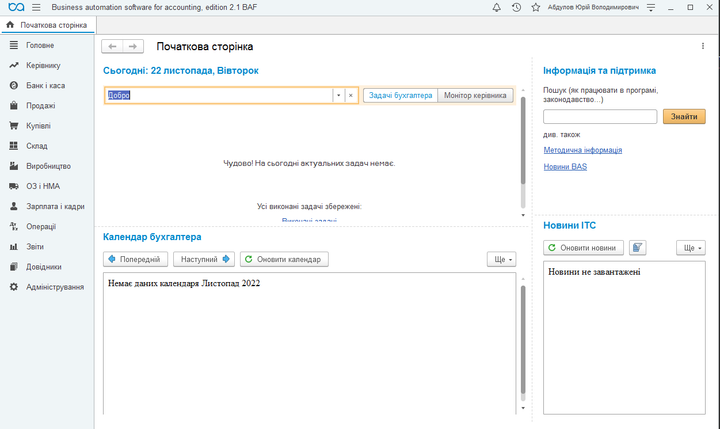The width and height of the screenshot is (720, 429).
Task: Navigate forward with the right arrow
Action: (134, 46)
